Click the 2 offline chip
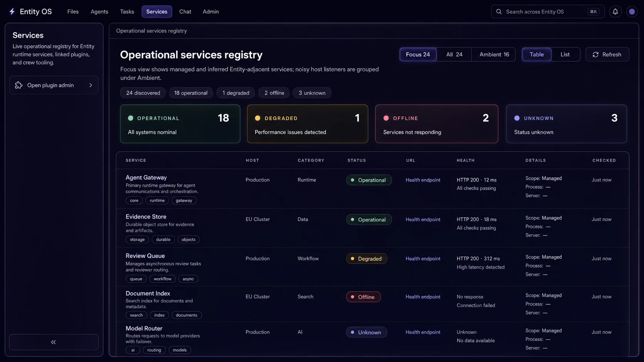The width and height of the screenshot is (644, 362). click(x=274, y=93)
